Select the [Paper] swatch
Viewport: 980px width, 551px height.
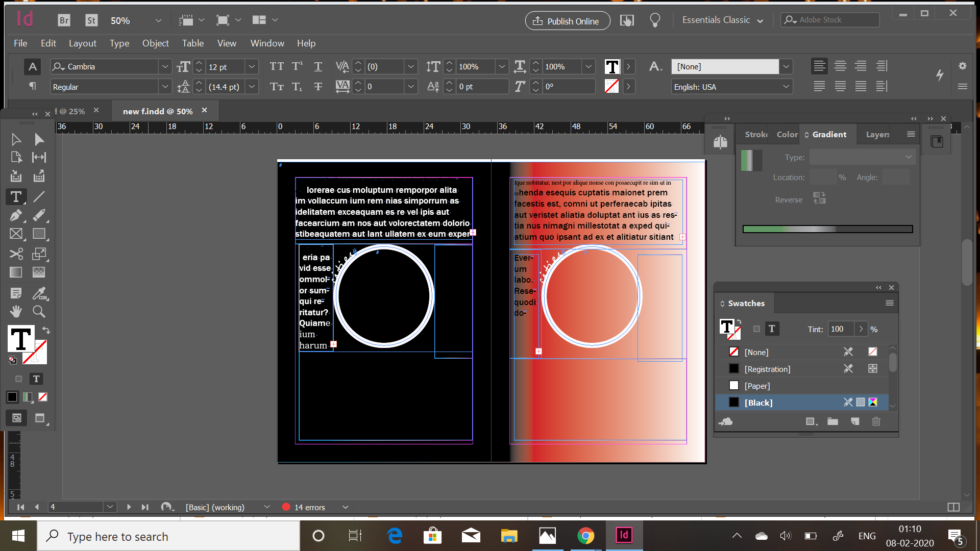pos(757,386)
